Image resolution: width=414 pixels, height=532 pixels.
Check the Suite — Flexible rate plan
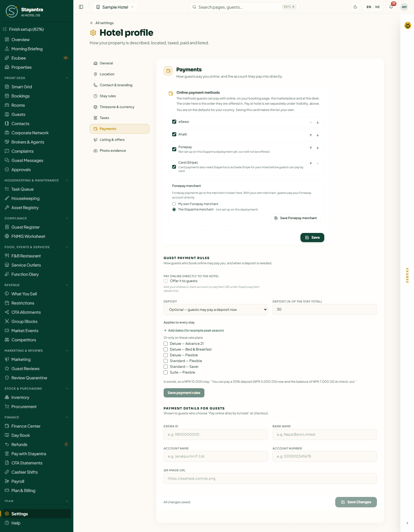[x=166, y=372]
